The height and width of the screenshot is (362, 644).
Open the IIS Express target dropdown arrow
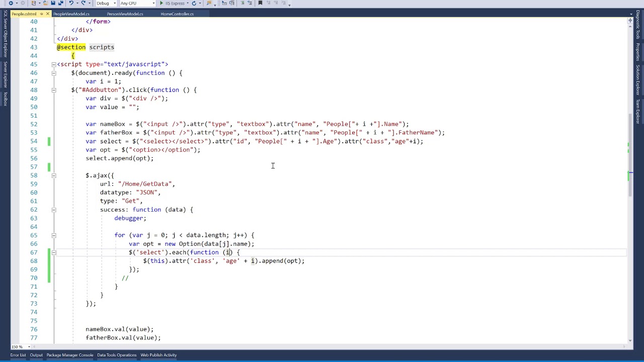pos(188,3)
